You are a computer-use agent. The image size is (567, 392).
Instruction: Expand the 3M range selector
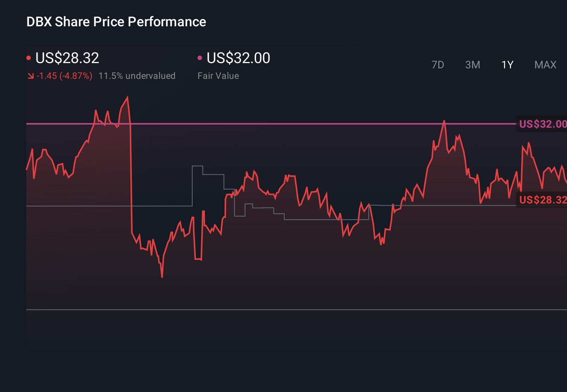click(472, 65)
